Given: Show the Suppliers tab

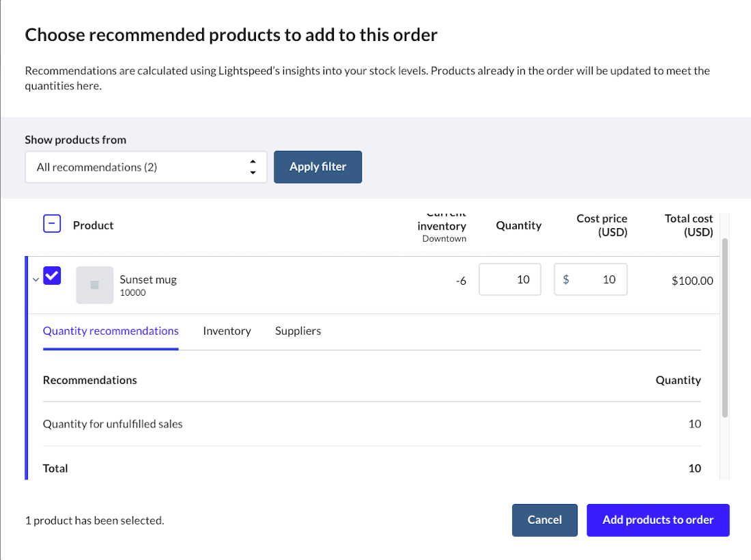Looking at the screenshot, I should 298,331.
